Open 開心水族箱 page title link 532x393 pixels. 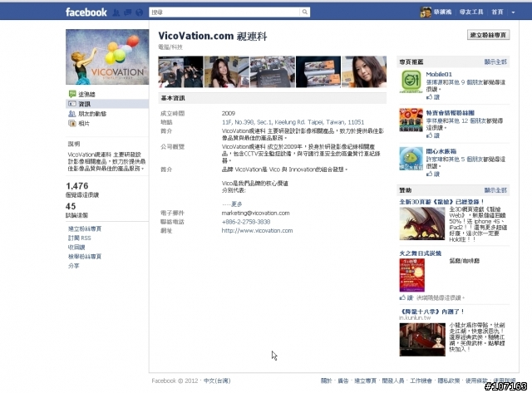tap(441, 151)
